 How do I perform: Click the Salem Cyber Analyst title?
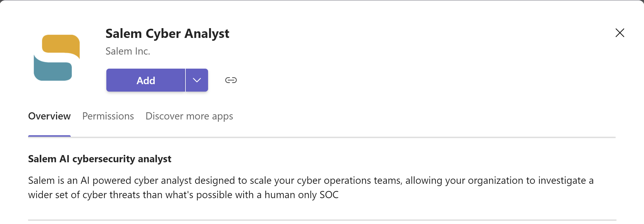click(167, 34)
